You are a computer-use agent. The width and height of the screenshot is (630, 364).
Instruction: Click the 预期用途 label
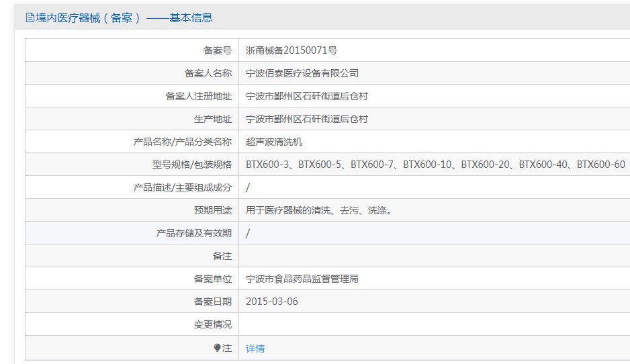pyautogui.click(x=213, y=210)
